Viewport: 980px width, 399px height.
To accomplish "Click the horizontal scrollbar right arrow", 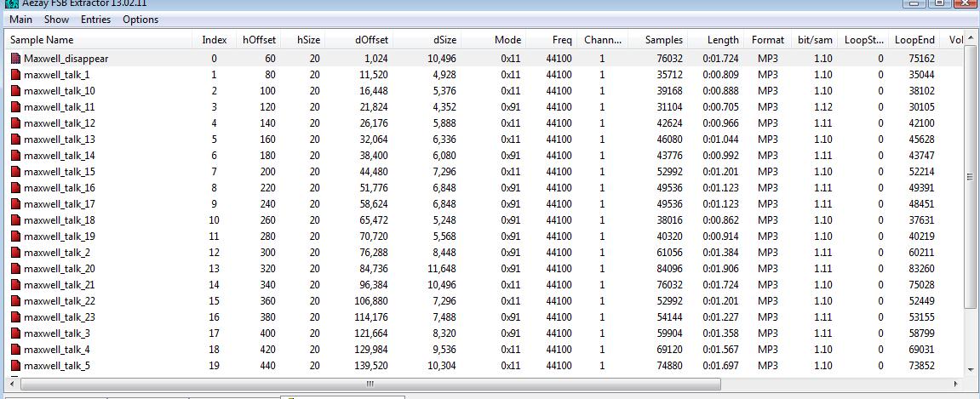I will (956, 384).
